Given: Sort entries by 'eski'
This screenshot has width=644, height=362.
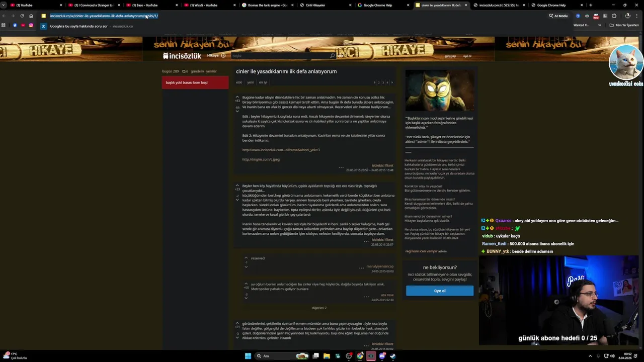Looking at the screenshot, I should pyautogui.click(x=239, y=82).
